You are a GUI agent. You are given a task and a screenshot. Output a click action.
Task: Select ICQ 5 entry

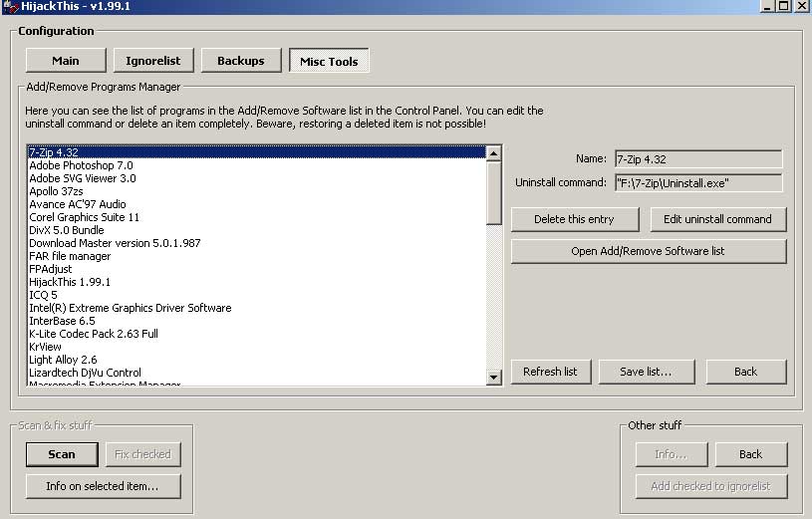point(257,295)
